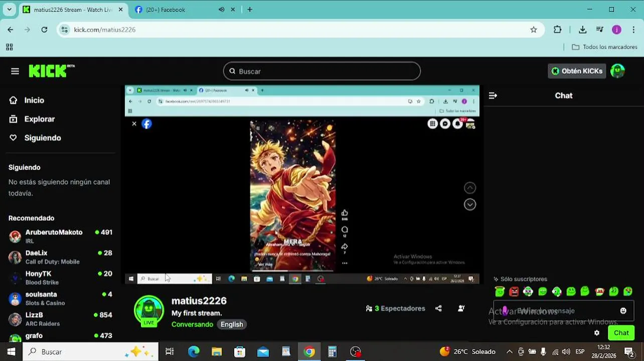
Task: Open Chrome three-dot menu
Action: coord(633,30)
